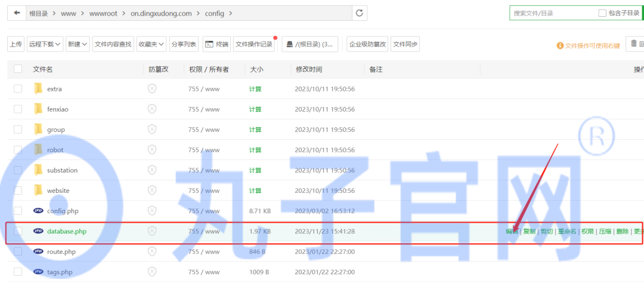Go to 根目录 in breadcrumb
Screen dimensions: 644x295
click(x=39, y=13)
